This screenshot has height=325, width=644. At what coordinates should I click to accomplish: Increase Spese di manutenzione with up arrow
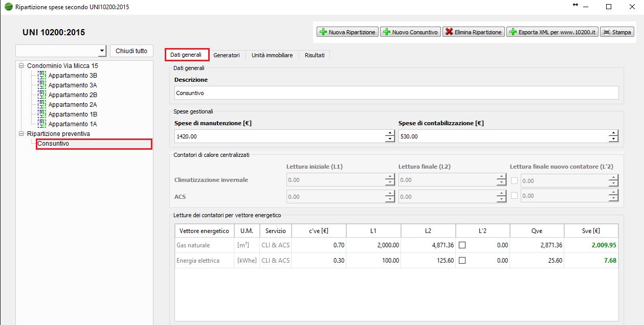coord(390,133)
